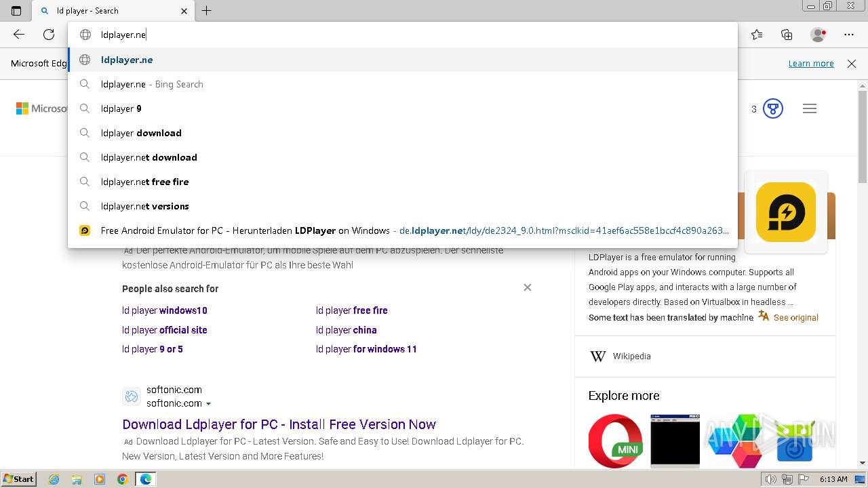Viewport: 868px width, 488px height.
Task: Choose 'ldplayer.ne - Bing Search' suggestion
Action: click(403, 84)
